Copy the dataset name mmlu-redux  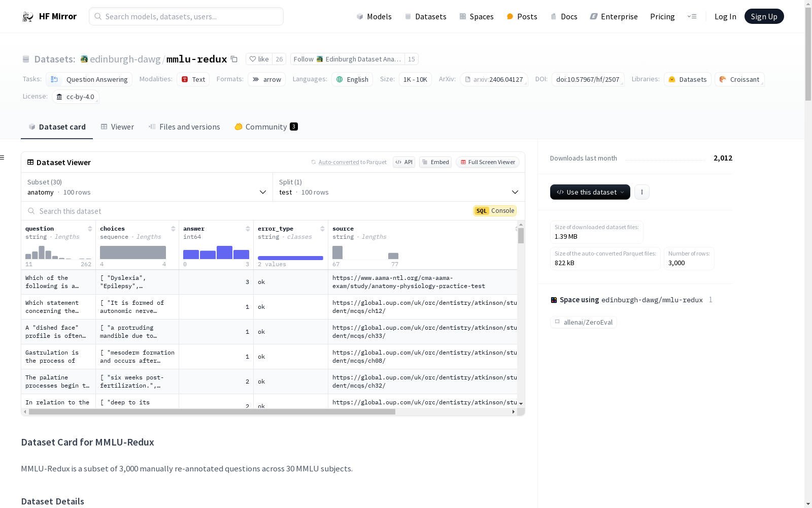[x=234, y=59]
